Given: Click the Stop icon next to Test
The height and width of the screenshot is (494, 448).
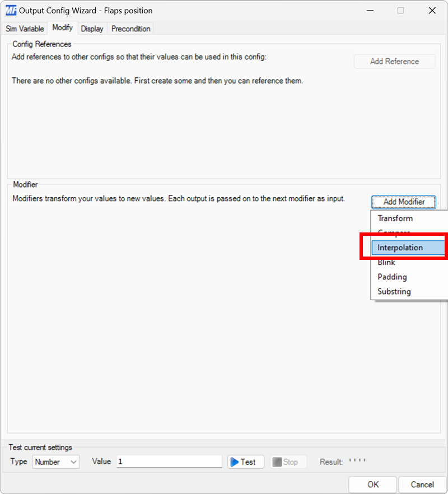Looking at the screenshot, I should pyautogui.click(x=278, y=462).
